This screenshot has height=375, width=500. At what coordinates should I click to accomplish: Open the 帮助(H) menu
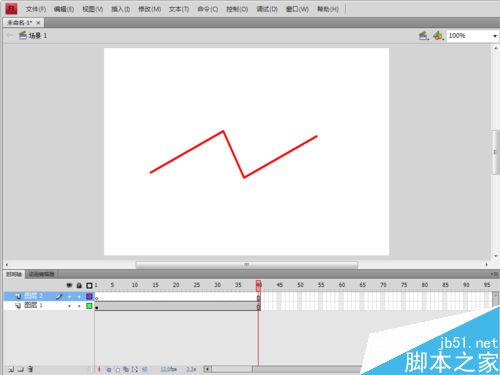coord(328,9)
